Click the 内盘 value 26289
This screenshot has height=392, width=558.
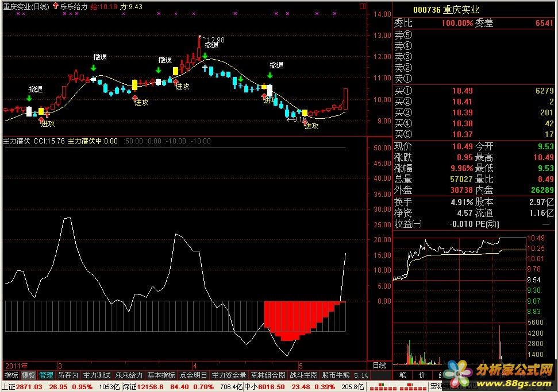pyautogui.click(x=542, y=190)
